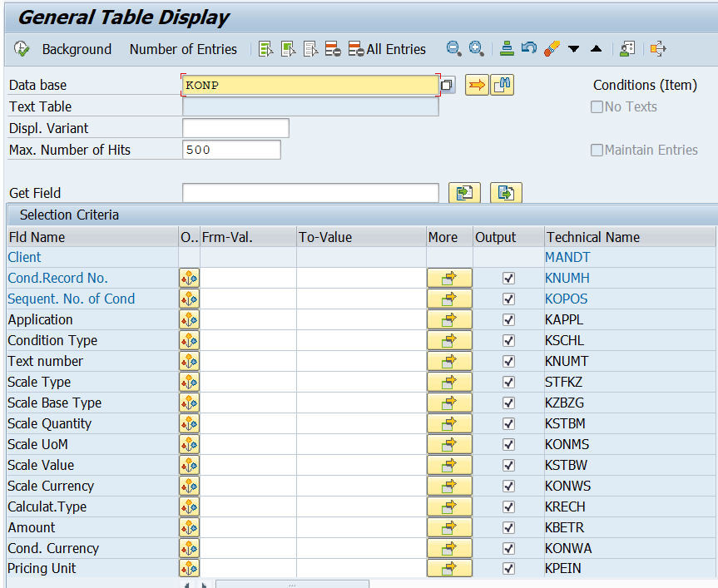Viewport: 718px width, 588px height.
Task: Open selection option icon for Cond.Record No.
Action: coord(189,279)
